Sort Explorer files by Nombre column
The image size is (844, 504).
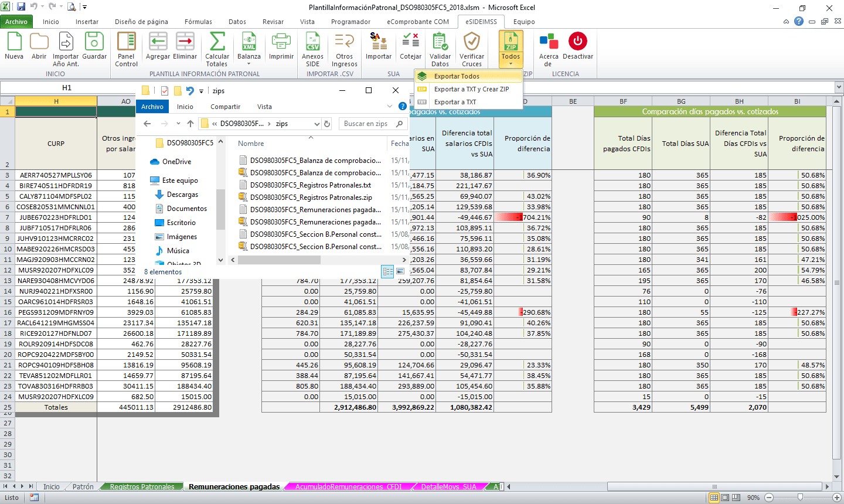(251, 144)
